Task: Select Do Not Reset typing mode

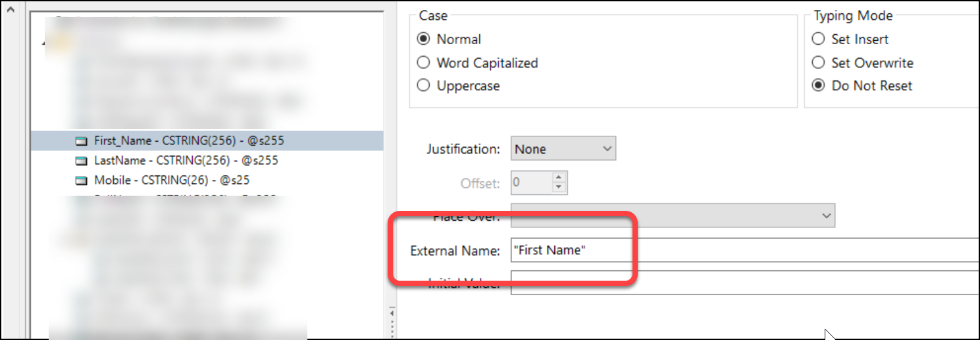Action: (818, 86)
